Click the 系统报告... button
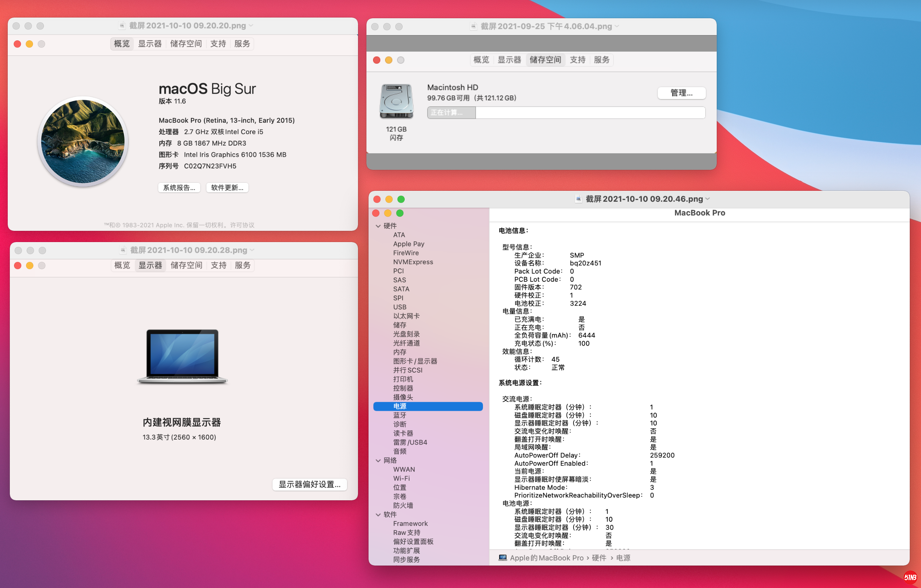This screenshot has height=588, width=921. [x=179, y=187]
